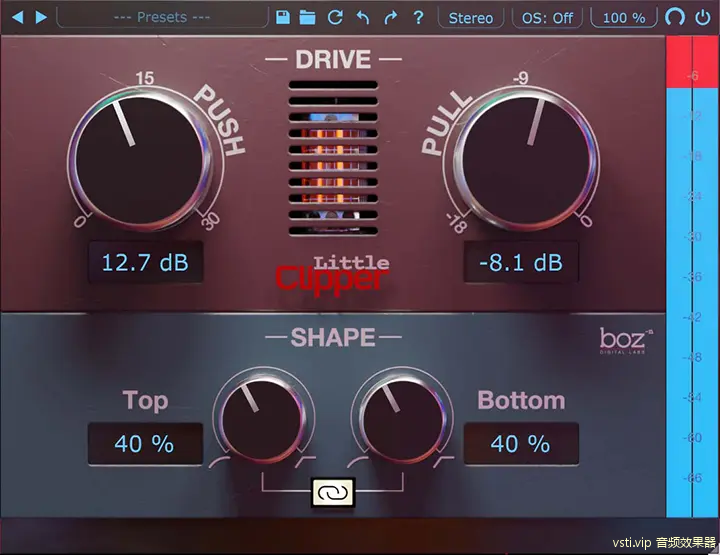Viewport: 720px width, 555px height.
Task: Undo the last change
Action: [x=363, y=17]
